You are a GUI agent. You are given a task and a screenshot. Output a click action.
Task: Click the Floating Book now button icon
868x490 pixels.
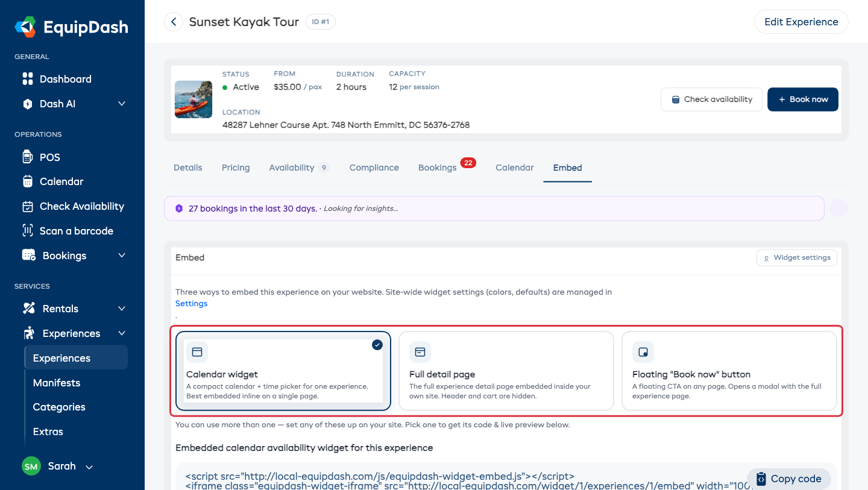[x=643, y=352]
